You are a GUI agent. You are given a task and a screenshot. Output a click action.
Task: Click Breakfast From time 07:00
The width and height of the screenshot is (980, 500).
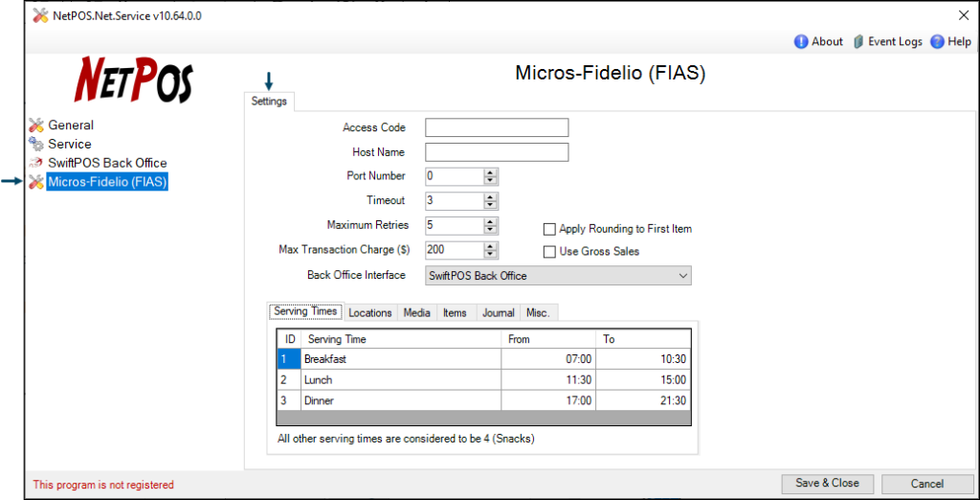(x=548, y=359)
